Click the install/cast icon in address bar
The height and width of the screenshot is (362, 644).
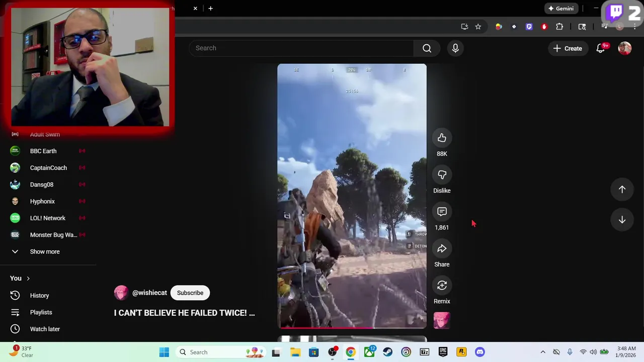[x=464, y=27]
